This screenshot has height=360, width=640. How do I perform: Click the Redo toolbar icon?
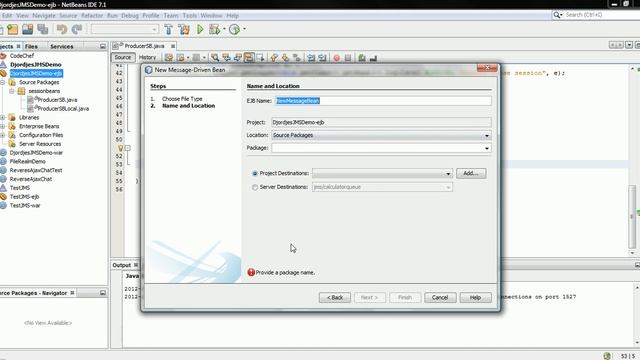coord(77,29)
